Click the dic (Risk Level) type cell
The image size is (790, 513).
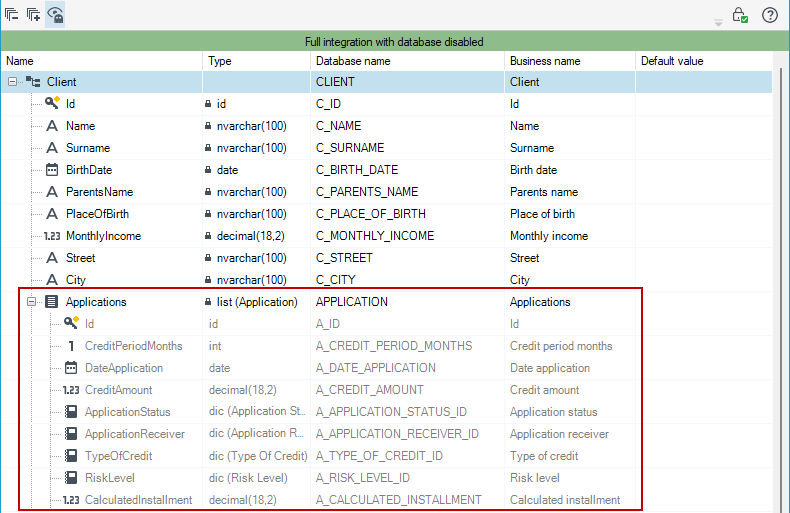[x=256, y=478]
